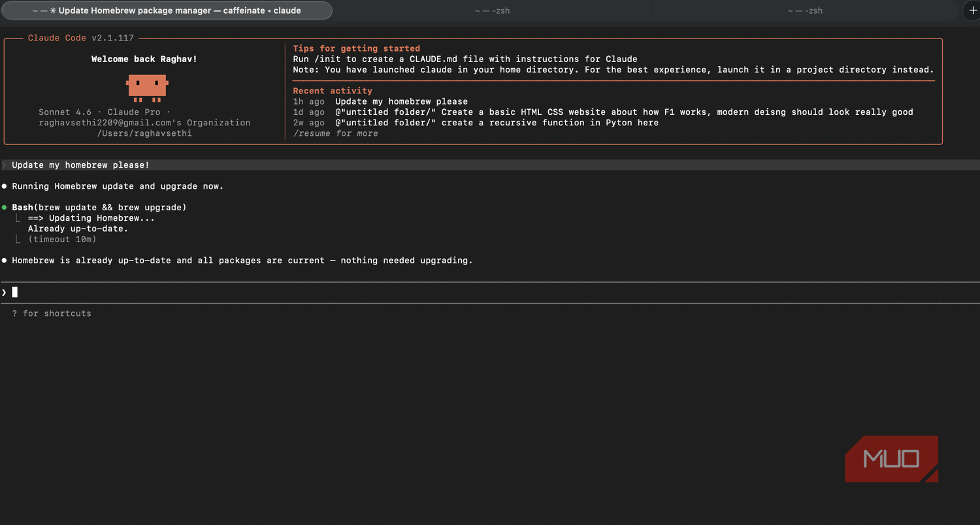Screen dimensions: 980x525
Task: Click the MUO logo watermark
Action: coord(891,459)
